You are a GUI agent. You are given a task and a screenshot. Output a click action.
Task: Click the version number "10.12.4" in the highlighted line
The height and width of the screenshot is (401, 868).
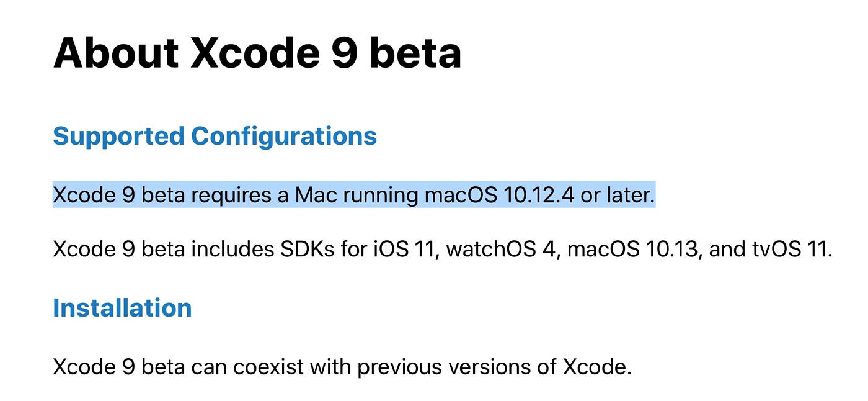click(538, 196)
